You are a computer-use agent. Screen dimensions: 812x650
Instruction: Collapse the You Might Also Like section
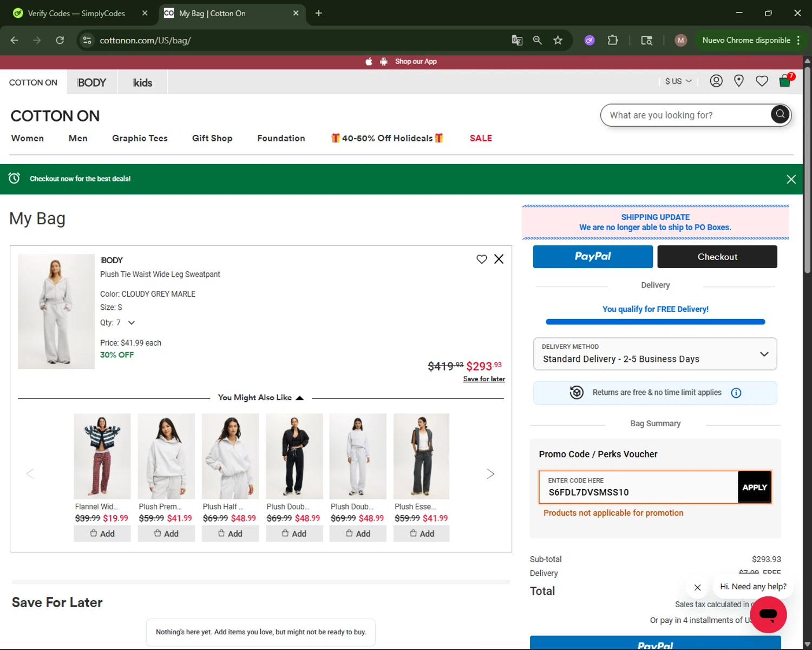click(261, 398)
